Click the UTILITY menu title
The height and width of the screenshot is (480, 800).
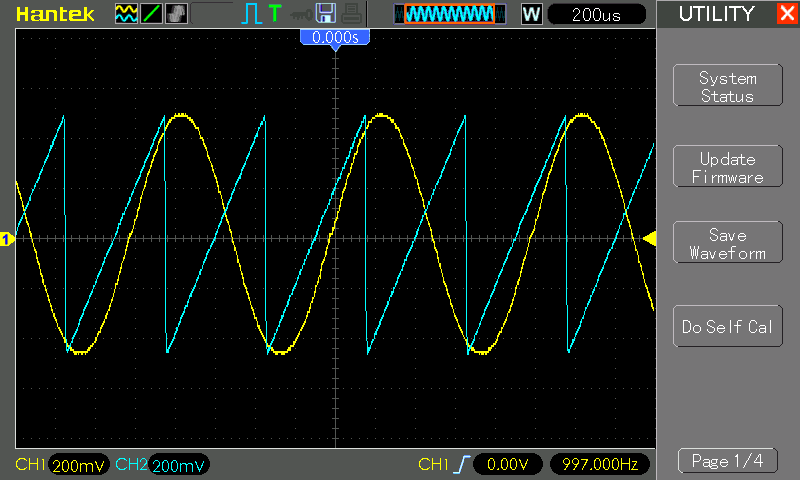(716, 14)
